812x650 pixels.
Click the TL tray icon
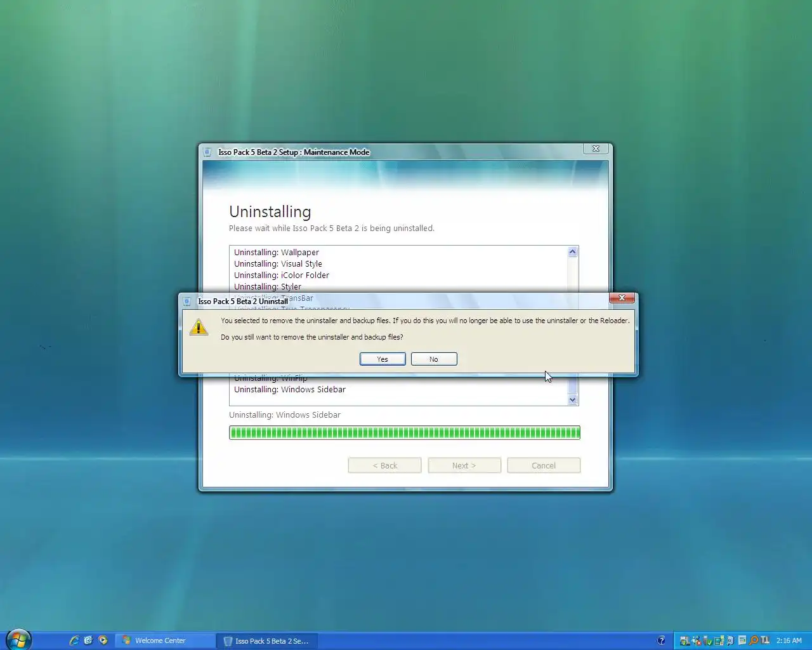click(765, 640)
